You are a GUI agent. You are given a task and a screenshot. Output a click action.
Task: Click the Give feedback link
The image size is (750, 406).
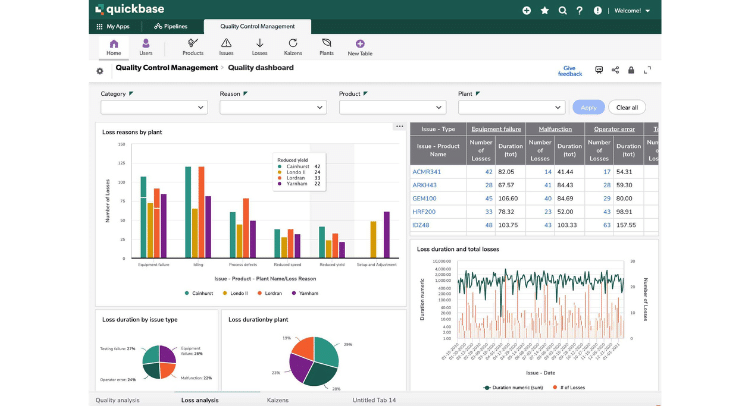coord(570,71)
